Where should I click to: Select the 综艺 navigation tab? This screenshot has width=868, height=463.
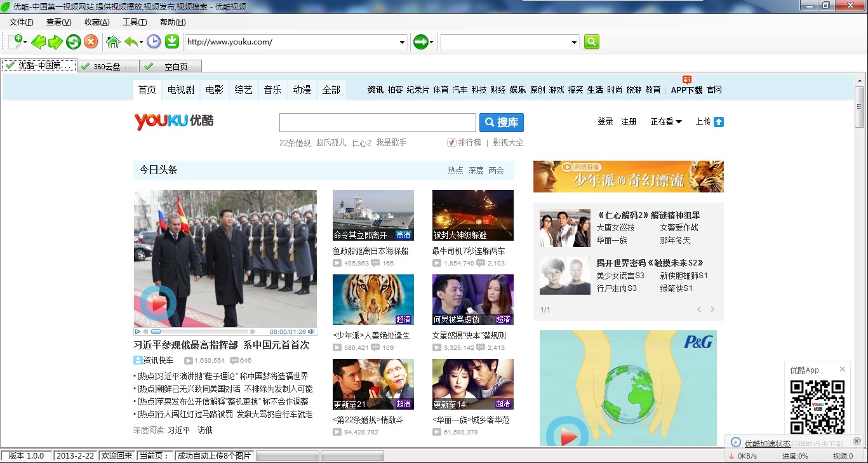click(x=244, y=90)
